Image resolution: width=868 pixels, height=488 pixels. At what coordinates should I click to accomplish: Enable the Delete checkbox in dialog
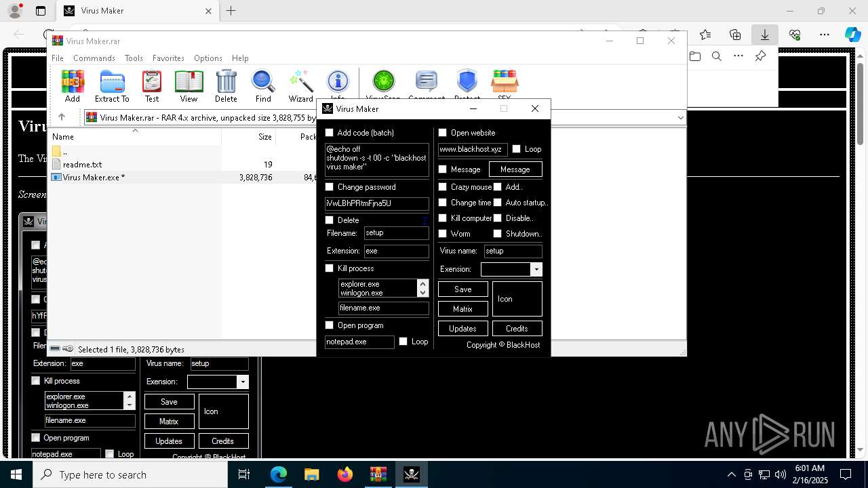(x=330, y=220)
